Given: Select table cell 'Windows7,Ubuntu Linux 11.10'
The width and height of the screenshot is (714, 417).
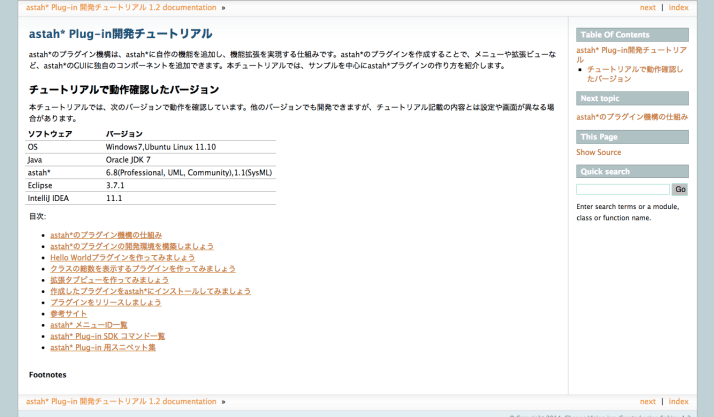Looking at the screenshot, I should click(161, 147).
